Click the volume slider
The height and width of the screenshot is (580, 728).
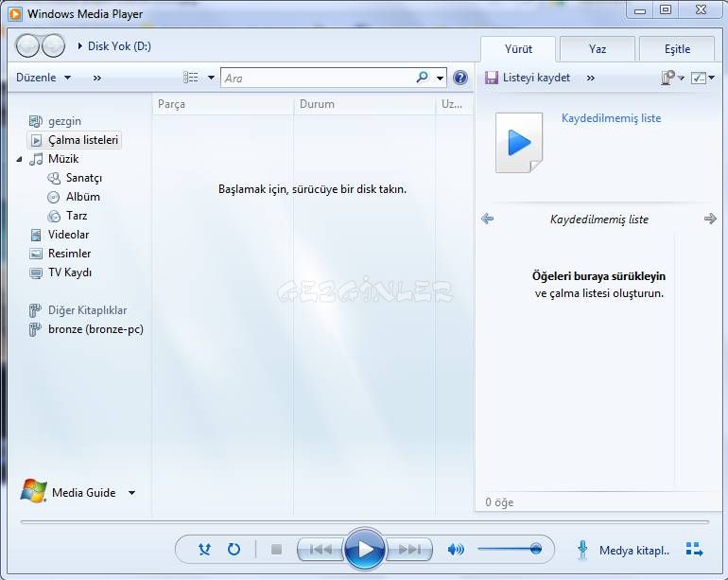coord(510,549)
